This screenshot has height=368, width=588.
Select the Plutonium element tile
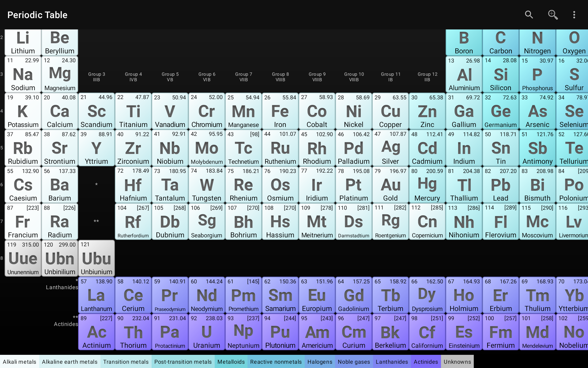point(280,332)
